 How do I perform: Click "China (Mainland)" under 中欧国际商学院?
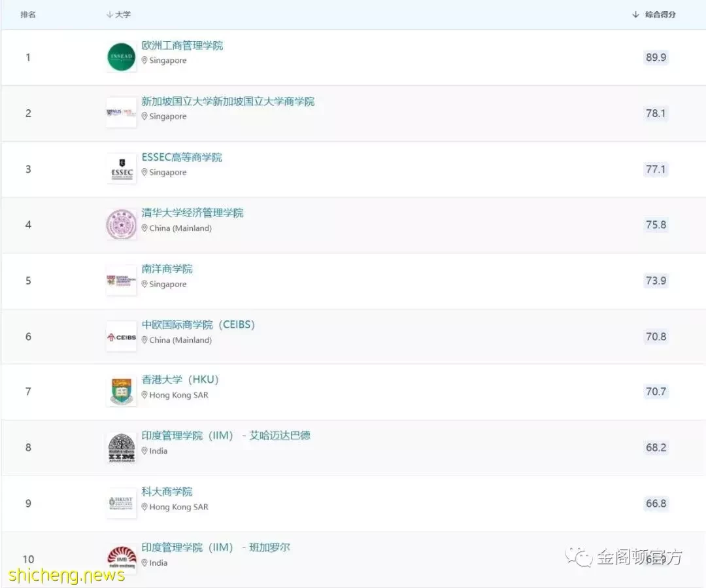click(180, 339)
